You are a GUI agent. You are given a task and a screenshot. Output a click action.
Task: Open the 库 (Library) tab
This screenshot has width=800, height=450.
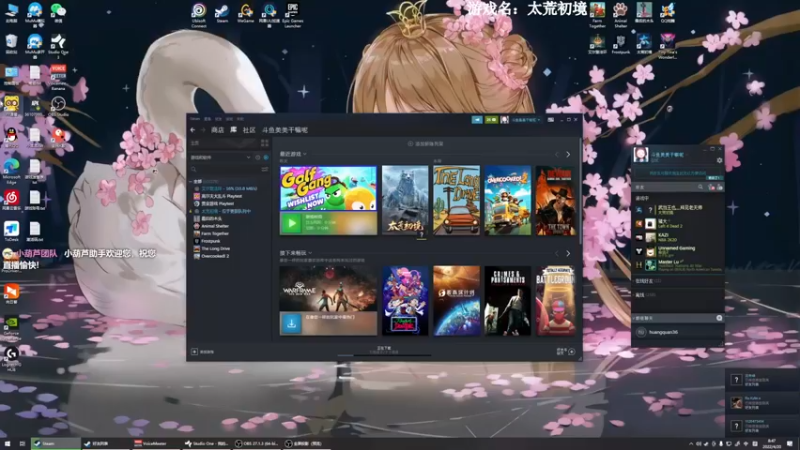point(234,130)
